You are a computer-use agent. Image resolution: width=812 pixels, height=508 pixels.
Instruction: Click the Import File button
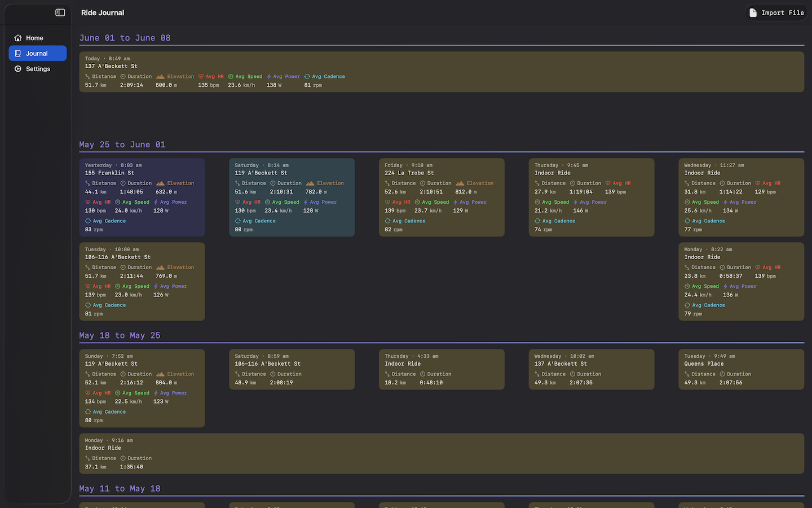[x=777, y=12]
